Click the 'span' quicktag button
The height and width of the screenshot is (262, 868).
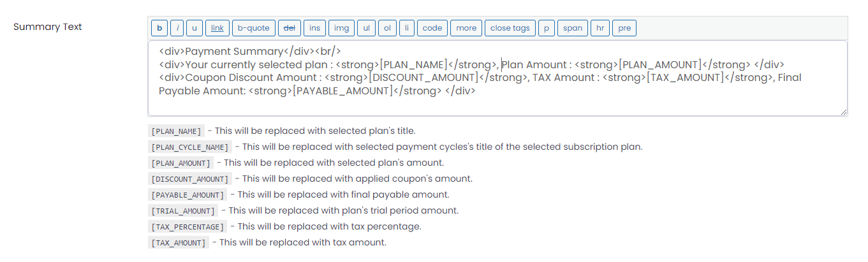[x=573, y=28]
